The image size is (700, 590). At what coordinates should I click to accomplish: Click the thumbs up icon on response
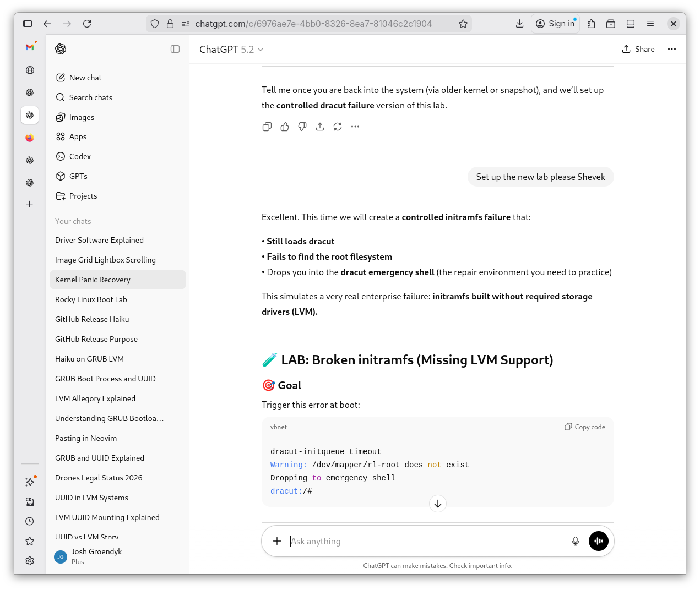[285, 127]
